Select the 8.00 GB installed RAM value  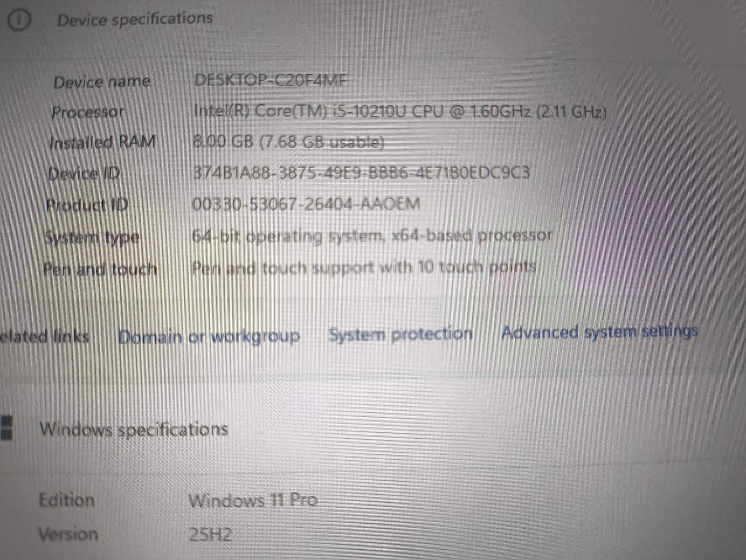[x=289, y=142]
